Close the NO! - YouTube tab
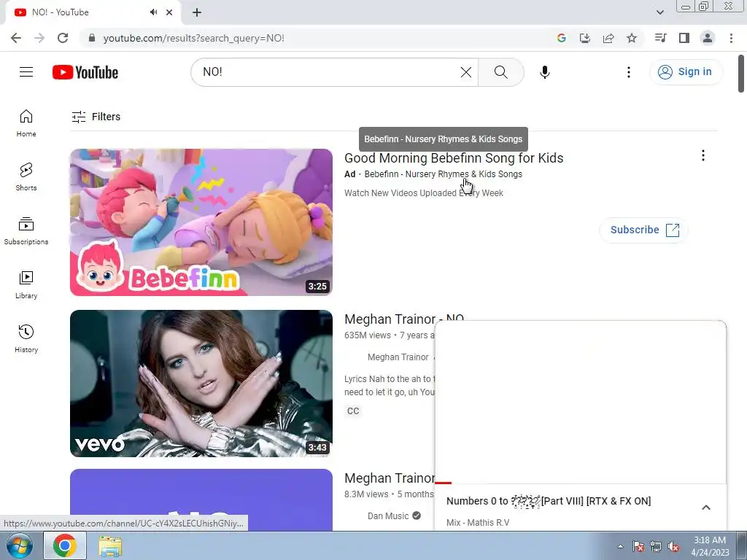Screen dimensions: 747x560 coord(169,12)
